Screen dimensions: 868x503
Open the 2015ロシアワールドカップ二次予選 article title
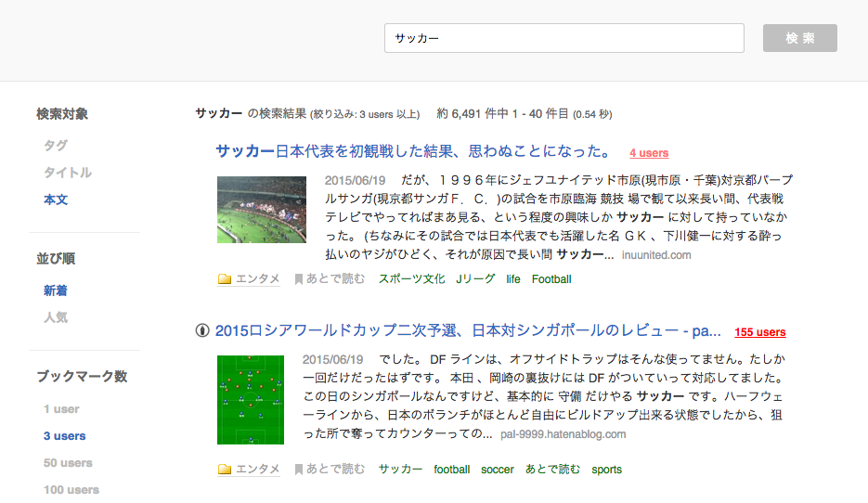pos(468,331)
